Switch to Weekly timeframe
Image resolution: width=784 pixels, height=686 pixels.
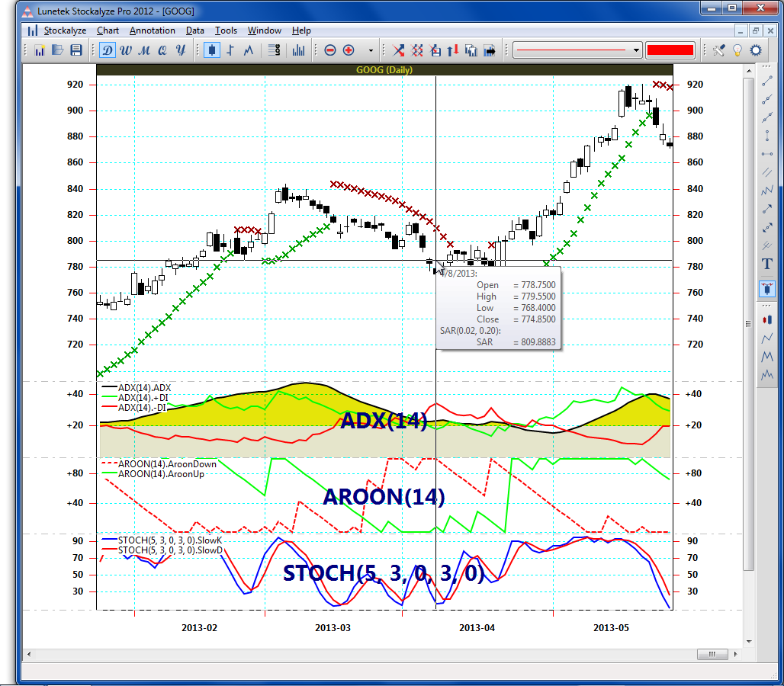click(126, 50)
